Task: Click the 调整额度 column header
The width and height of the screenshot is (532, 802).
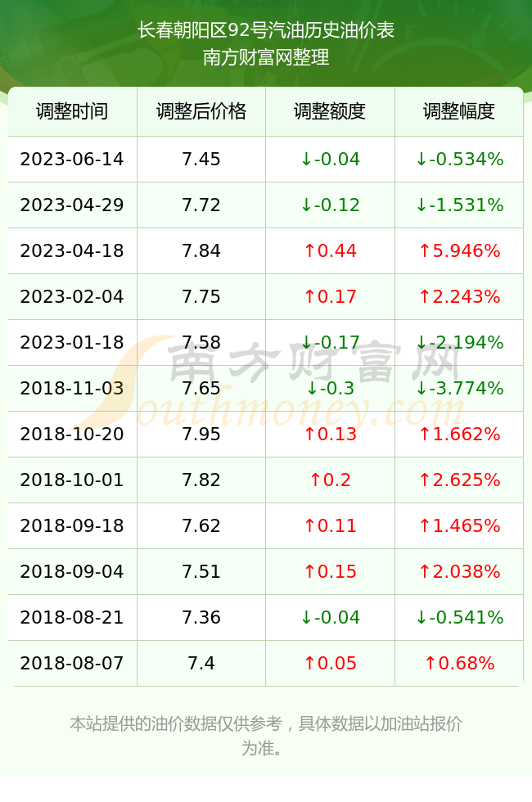Action: (330, 111)
